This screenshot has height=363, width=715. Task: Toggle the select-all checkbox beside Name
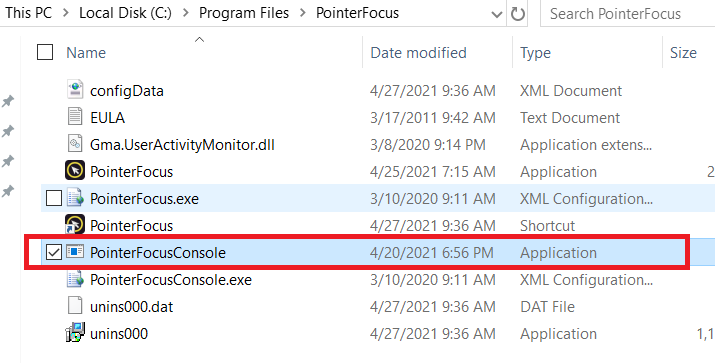coord(45,52)
